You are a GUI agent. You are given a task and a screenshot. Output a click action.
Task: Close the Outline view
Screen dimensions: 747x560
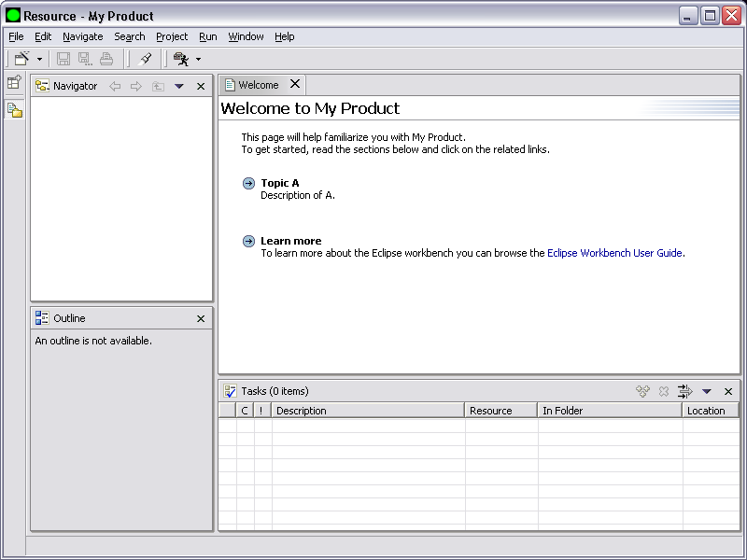pyautogui.click(x=201, y=318)
